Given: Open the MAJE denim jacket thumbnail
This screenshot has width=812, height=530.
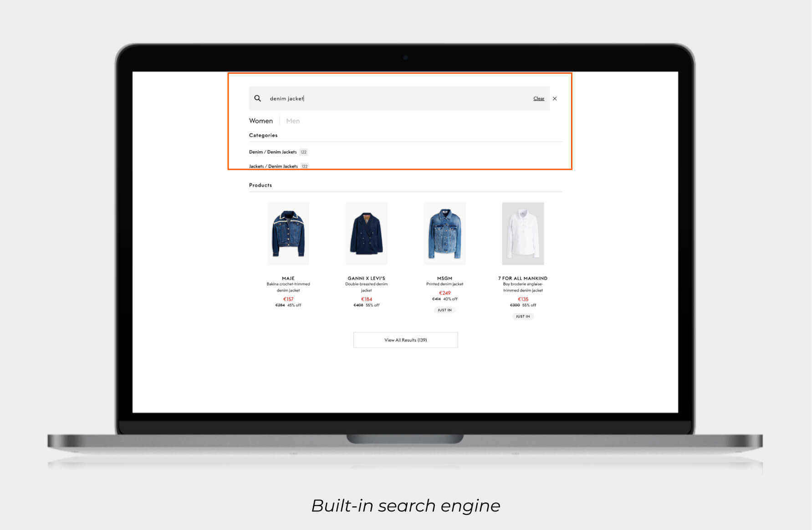Looking at the screenshot, I should (x=288, y=234).
